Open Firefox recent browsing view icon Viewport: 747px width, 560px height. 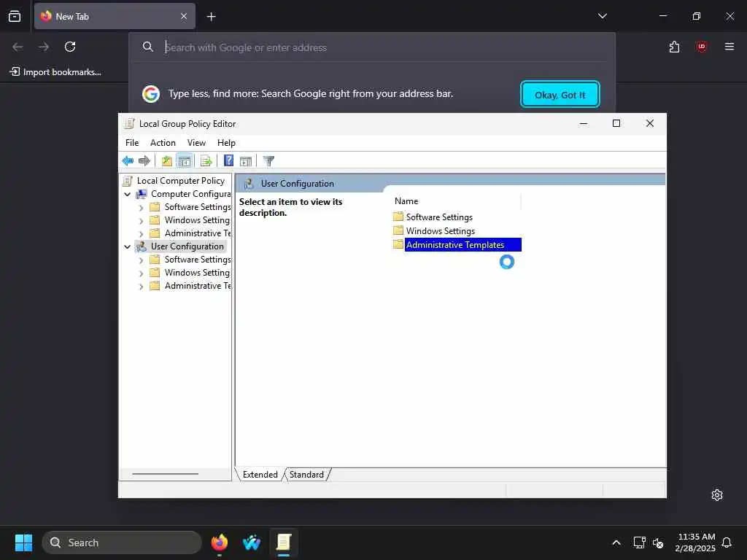pos(15,16)
